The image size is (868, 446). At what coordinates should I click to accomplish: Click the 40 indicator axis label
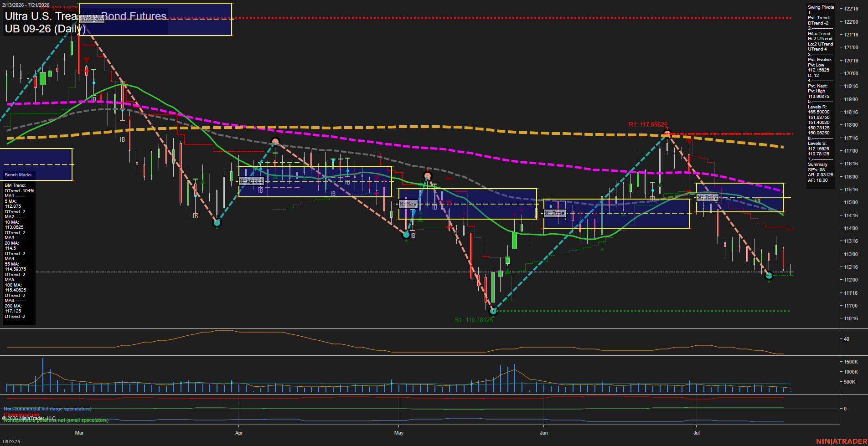(x=847, y=339)
